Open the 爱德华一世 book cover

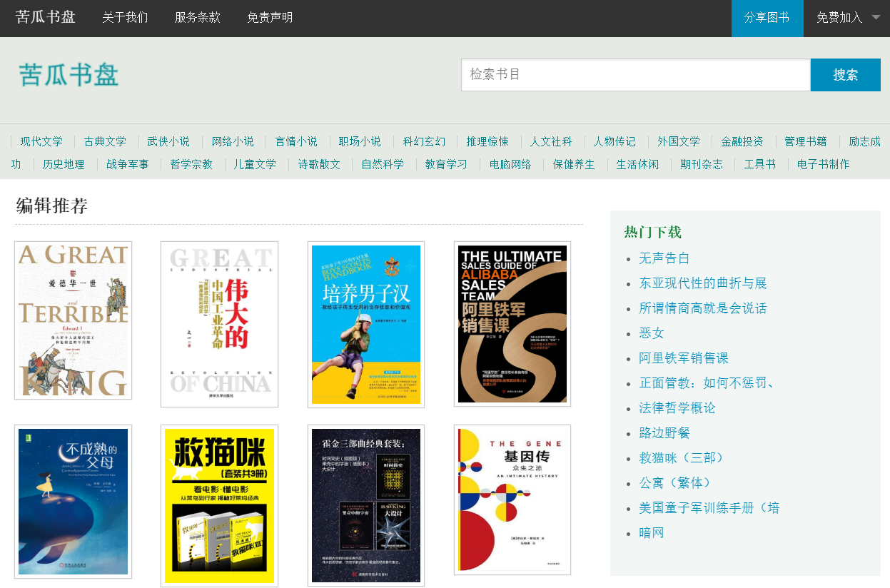click(73, 320)
